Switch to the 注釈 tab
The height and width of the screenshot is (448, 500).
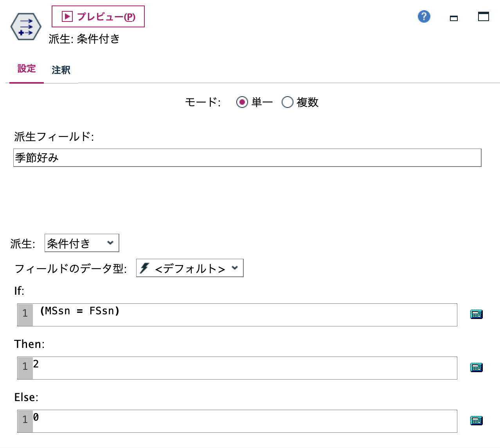tap(60, 70)
